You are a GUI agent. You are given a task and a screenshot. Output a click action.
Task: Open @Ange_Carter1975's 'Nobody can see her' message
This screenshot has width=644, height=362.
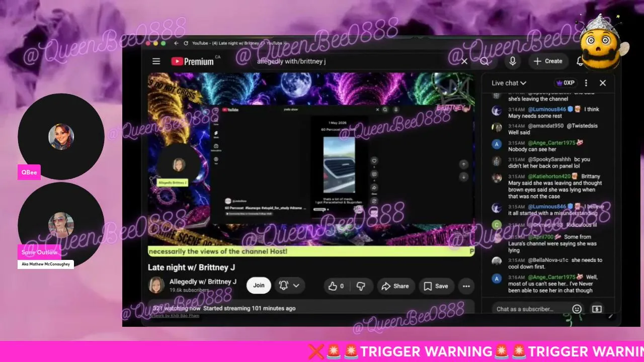tap(548, 146)
